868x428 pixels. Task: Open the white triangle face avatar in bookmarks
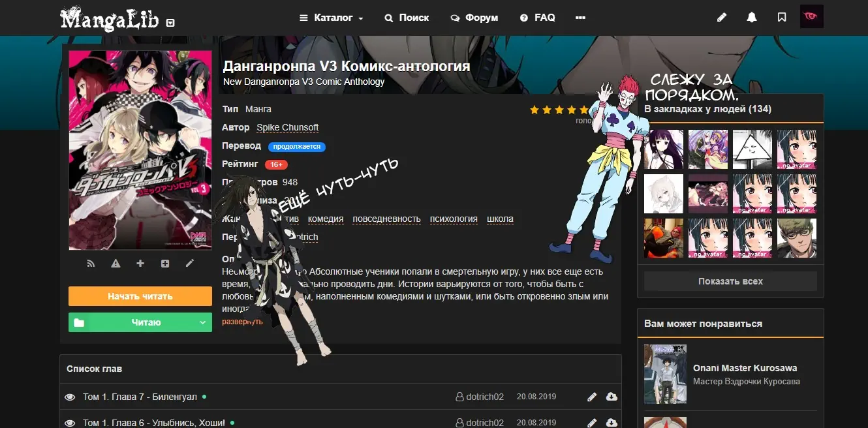[752, 149]
